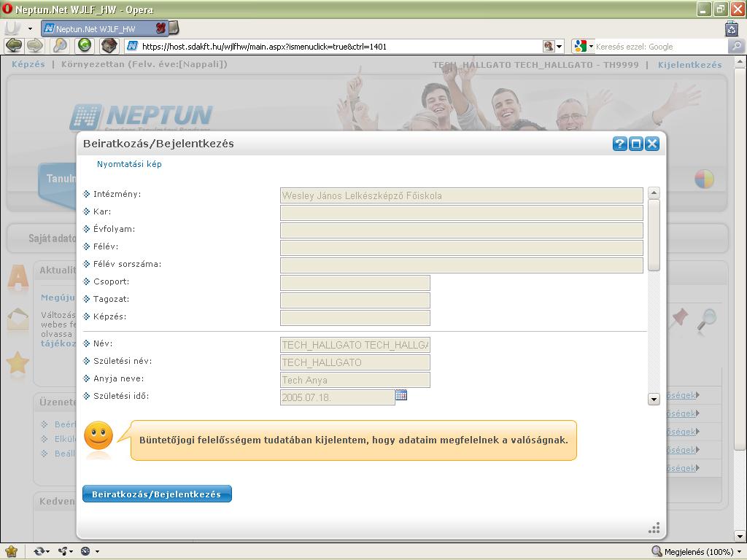Image resolution: width=747 pixels, height=560 pixels.
Task: Open the Opera panel toggle dropdown arrow
Action: [30, 28]
